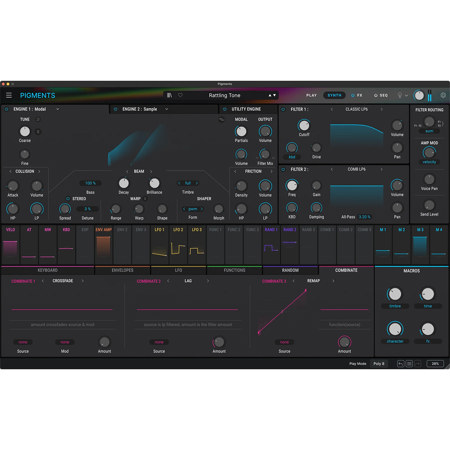This screenshot has height=450, width=450.
Task: Open settings gear in the top bar
Action: 443,95
